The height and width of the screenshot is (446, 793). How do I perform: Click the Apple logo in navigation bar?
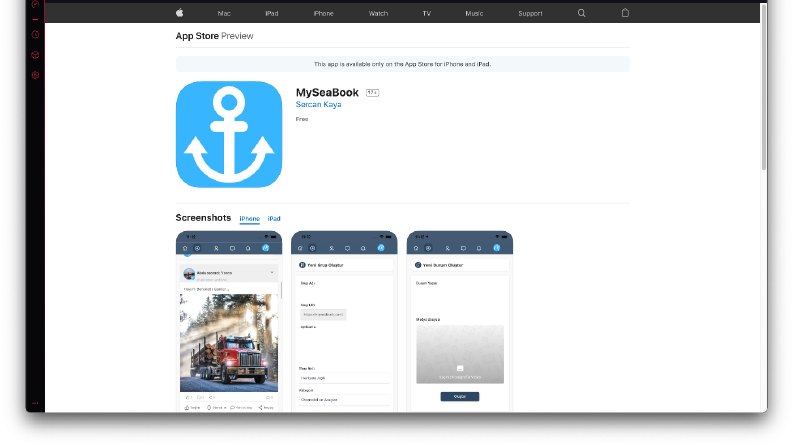coord(180,13)
